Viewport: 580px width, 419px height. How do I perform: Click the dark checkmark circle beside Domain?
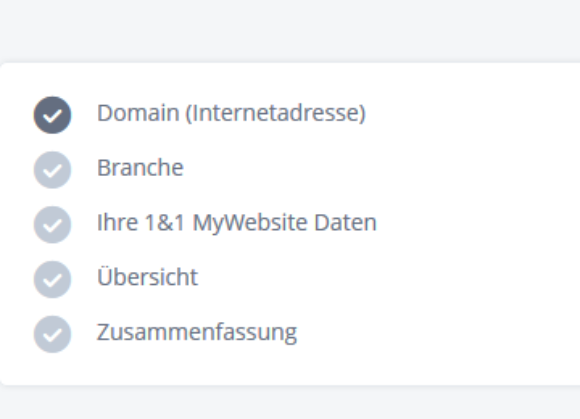point(53,115)
